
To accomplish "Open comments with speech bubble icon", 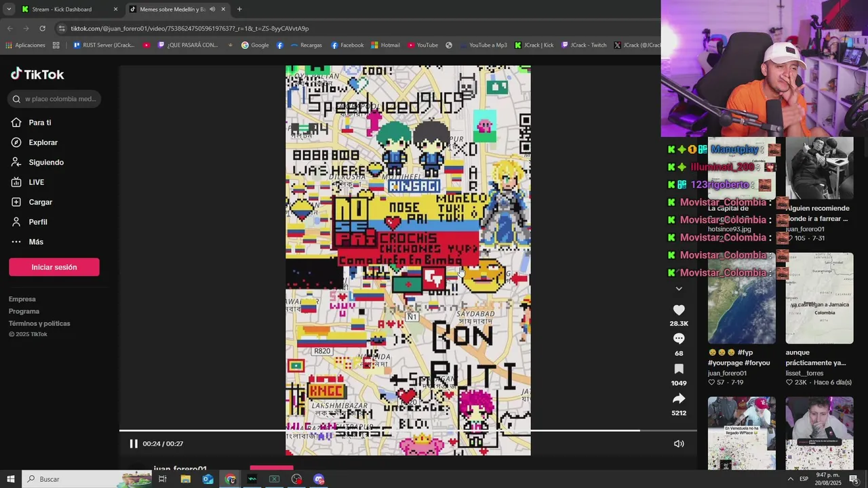I will point(679,339).
